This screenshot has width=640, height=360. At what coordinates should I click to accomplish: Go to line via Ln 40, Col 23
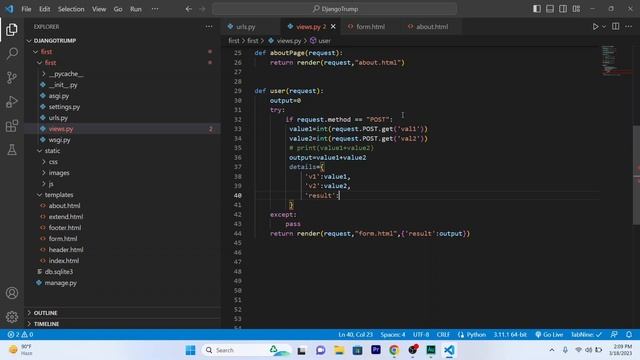coord(355,334)
